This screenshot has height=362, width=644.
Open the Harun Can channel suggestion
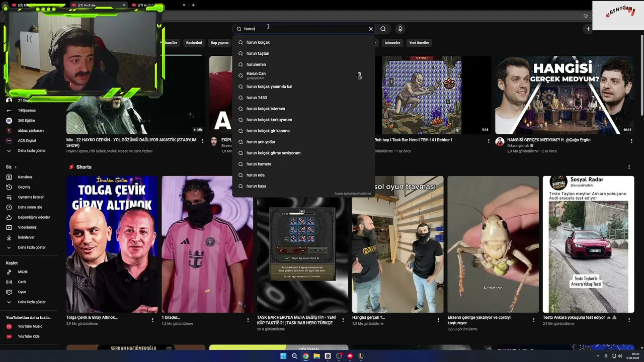(303, 75)
